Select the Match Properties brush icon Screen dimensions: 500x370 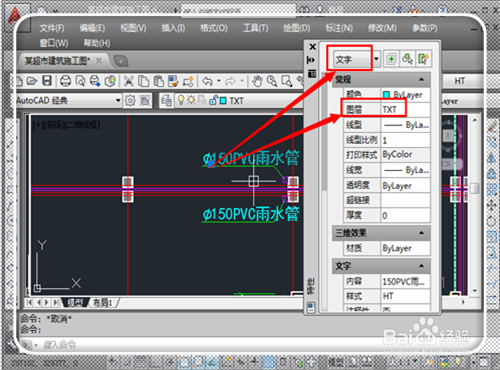point(173,81)
